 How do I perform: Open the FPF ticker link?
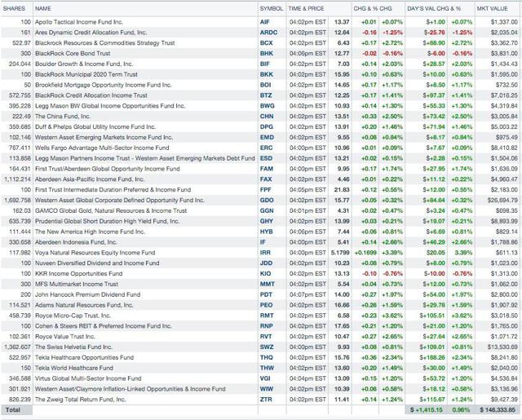click(x=265, y=190)
